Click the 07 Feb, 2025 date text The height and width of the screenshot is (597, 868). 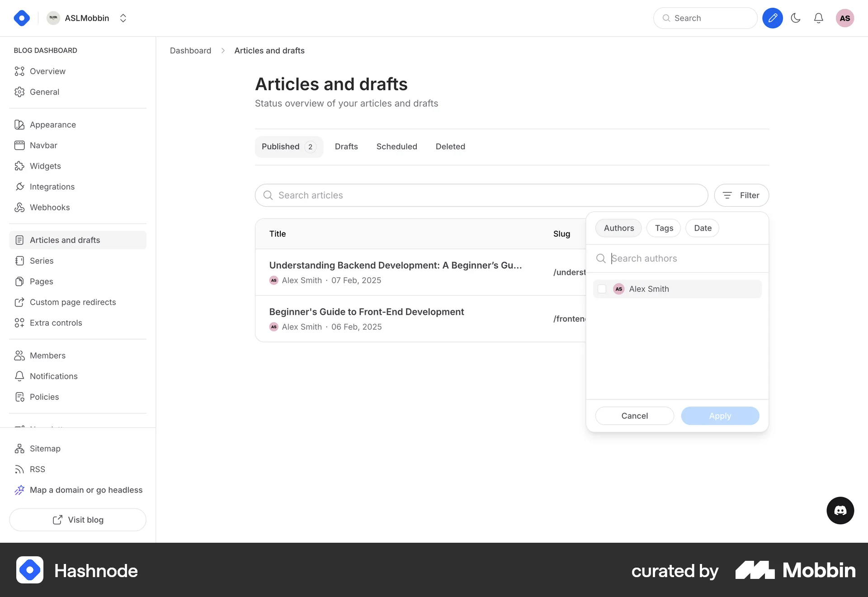pyautogui.click(x=356, y=280)
